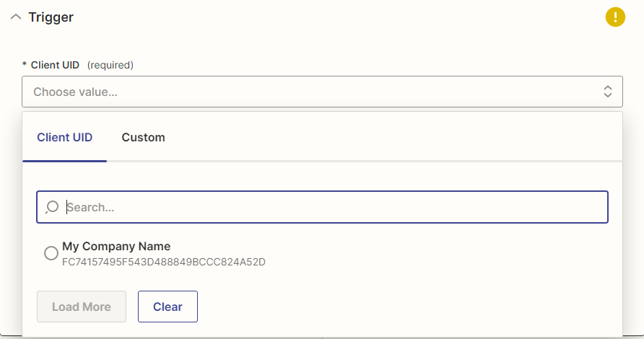The width and height of the screenshot is (644, 339).
Task: Click the Trigger section heading
Action: (x=51, y=17)
